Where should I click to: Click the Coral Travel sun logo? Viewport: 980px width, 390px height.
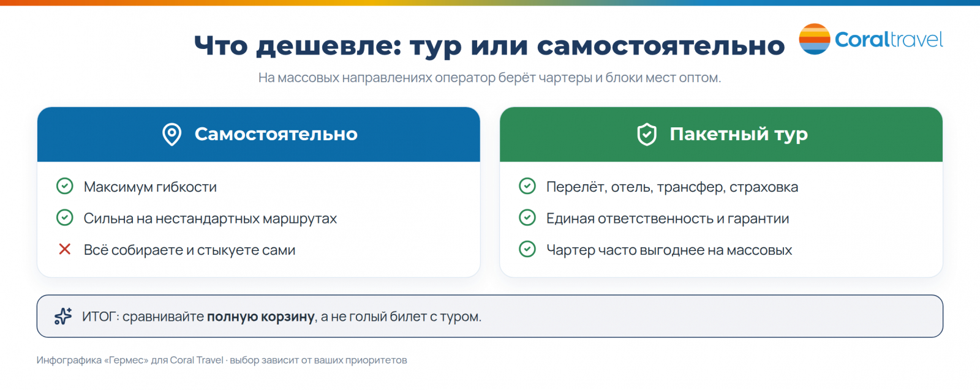tap(815, 39)
